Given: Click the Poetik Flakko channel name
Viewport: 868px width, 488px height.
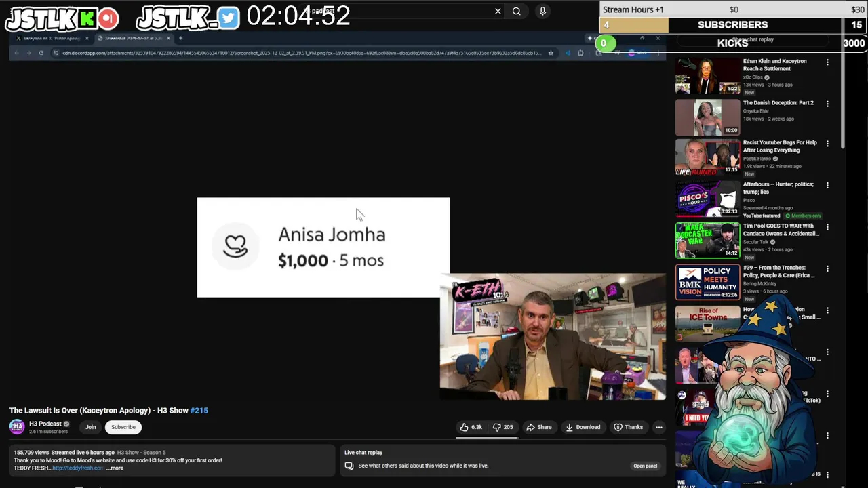Looking at the screenshot, I should click(757, 159).
